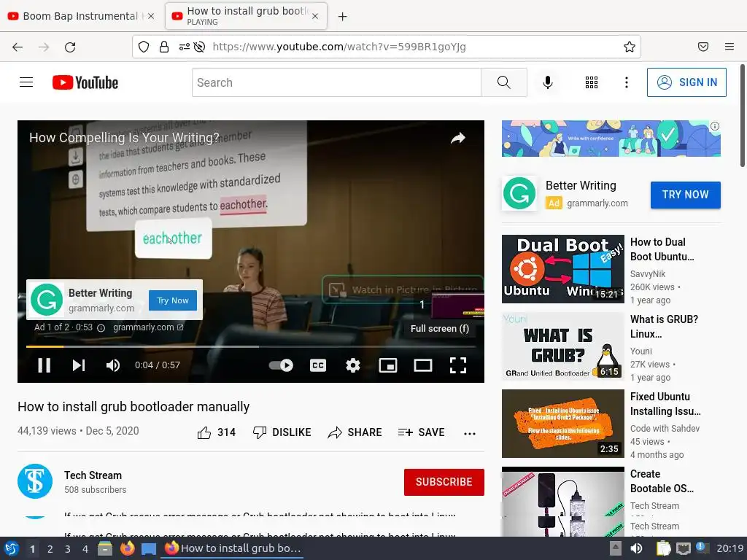Image resolution: width=747 pixels, height=560 pixels.
Task: Click the How to install grub taskbar window
Action: 233,548
